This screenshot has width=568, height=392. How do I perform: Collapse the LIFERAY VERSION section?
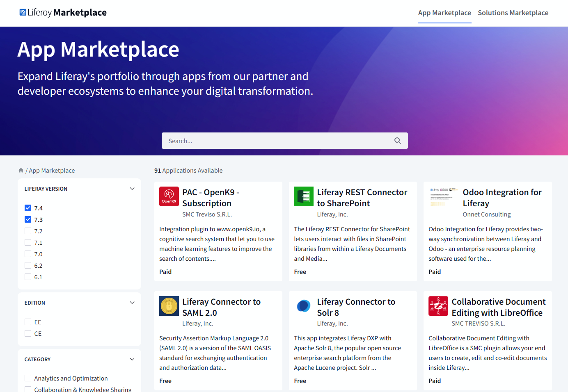point(132,188)
